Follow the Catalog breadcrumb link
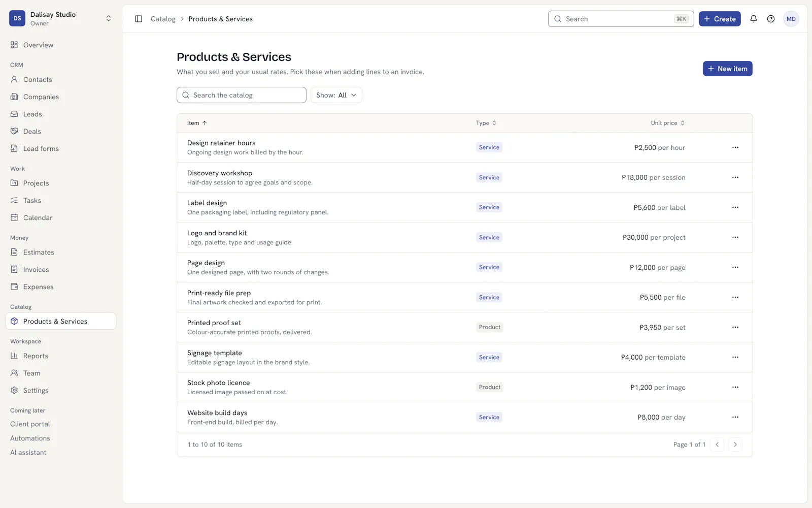This screenshot has height=508, width=812. pos(163,19)
